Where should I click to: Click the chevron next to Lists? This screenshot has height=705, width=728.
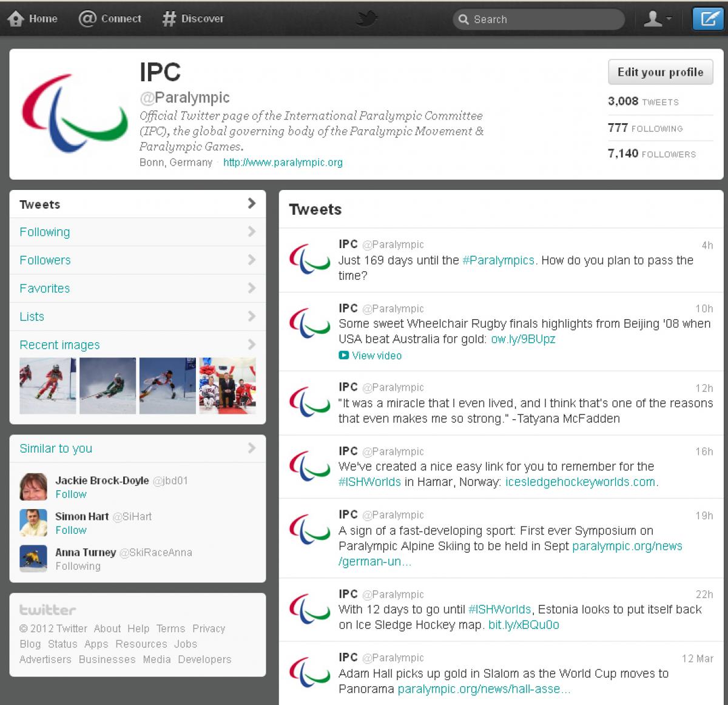252,316
